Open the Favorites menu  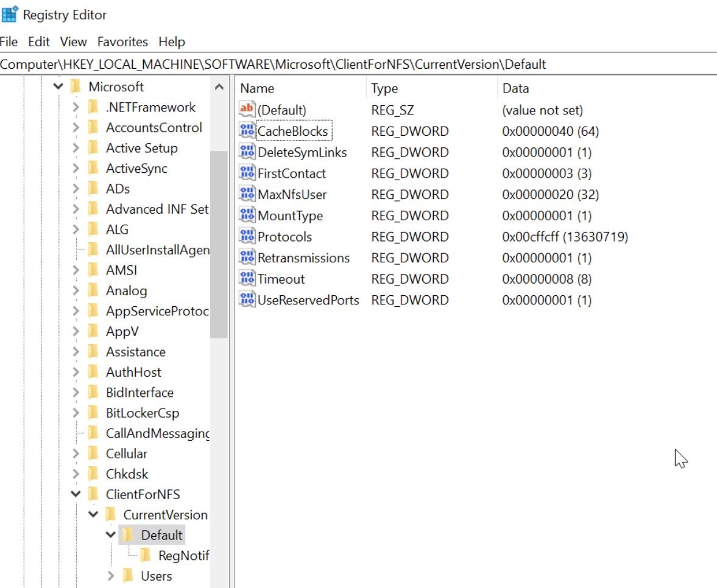(x=122, y=42)
